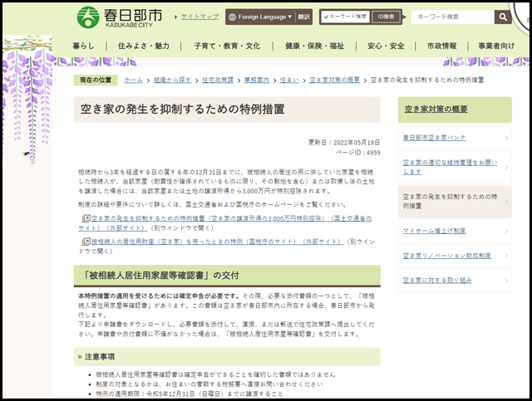This screenshot has width=532, height=401.
Task: Click external link icon before 被相続人の居住用財産 link
Action: 86,242
